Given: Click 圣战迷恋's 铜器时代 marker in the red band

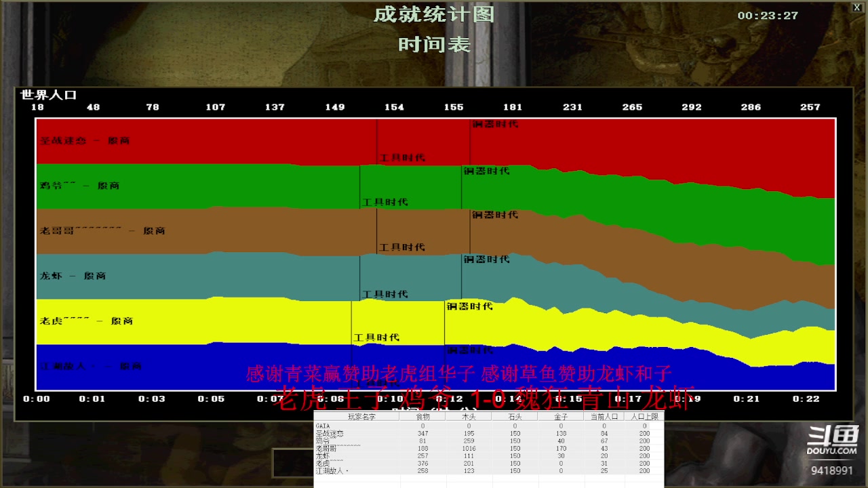Looking at the screenshot, I should pyautogui.click(x=496, y=124).
